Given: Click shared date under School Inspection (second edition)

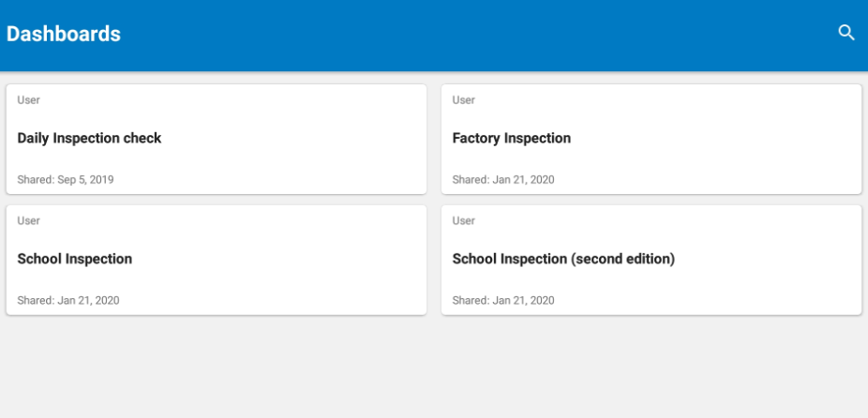Looking at the screenshot, I should click(x=503, y=300).
